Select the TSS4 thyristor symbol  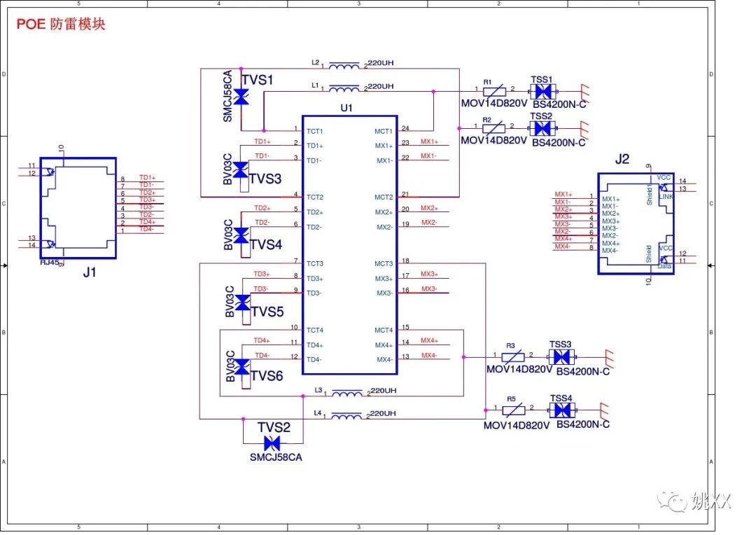[x=561, y=410]
